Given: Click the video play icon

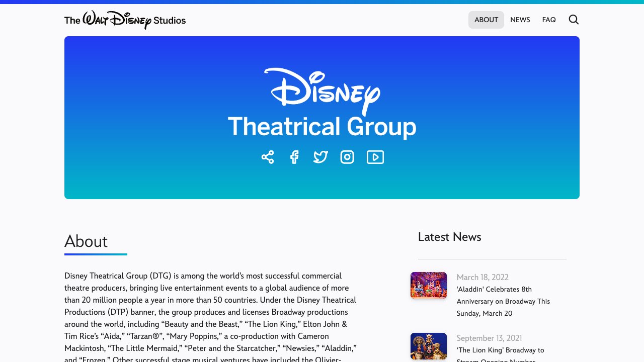Looking at the screenshot, I should click(375, 157).
